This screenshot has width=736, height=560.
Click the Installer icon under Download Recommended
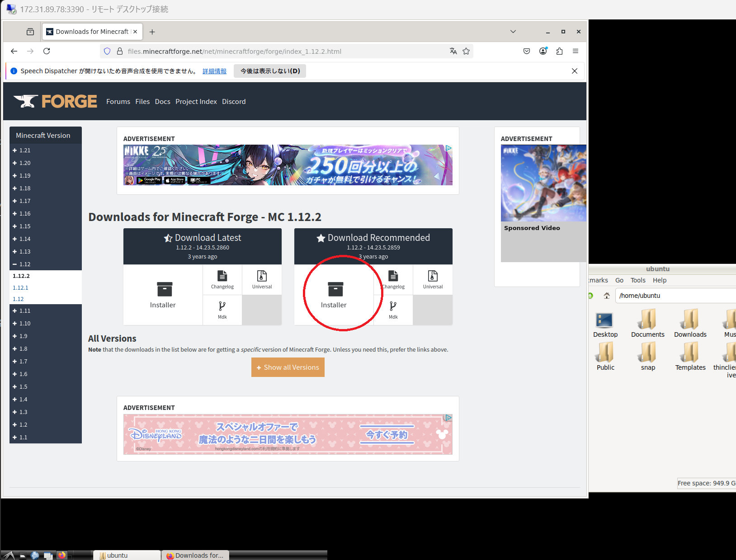pyautogui.click(x=335, y=289)
